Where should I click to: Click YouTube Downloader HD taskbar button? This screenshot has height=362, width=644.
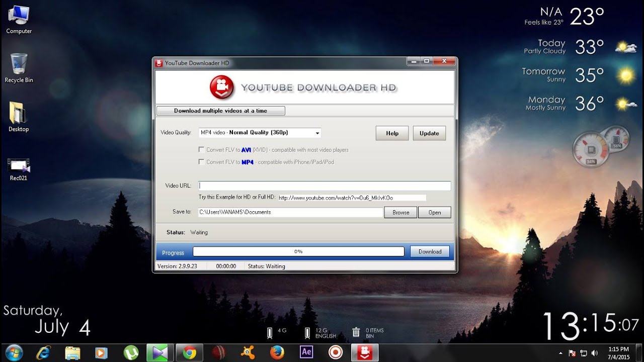365,353
